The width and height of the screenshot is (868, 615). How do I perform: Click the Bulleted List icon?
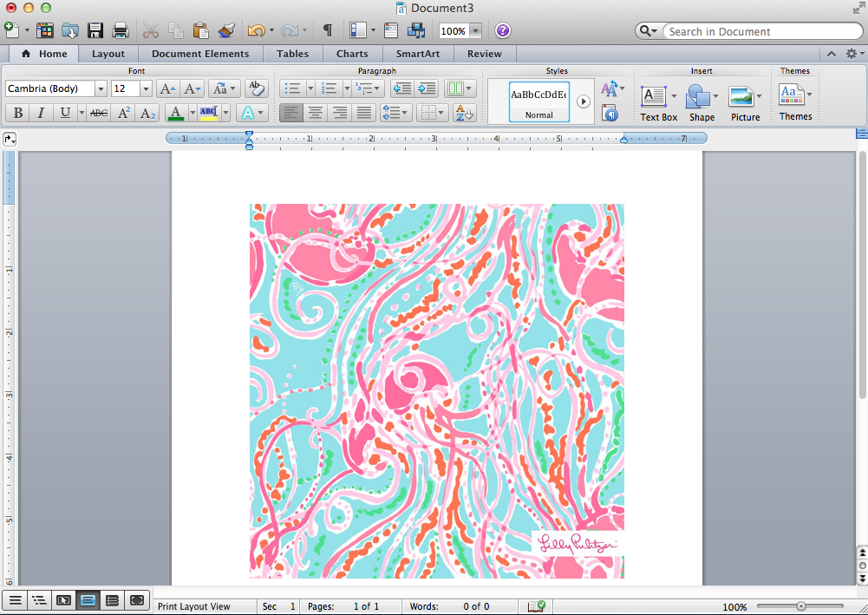(x=292, y=88)
